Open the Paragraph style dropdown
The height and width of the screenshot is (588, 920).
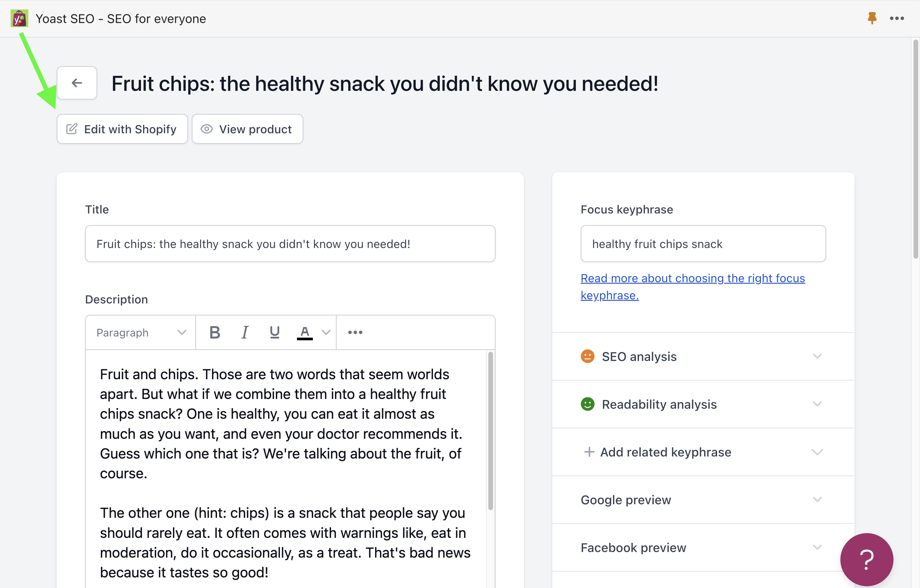tap(141, 332)
